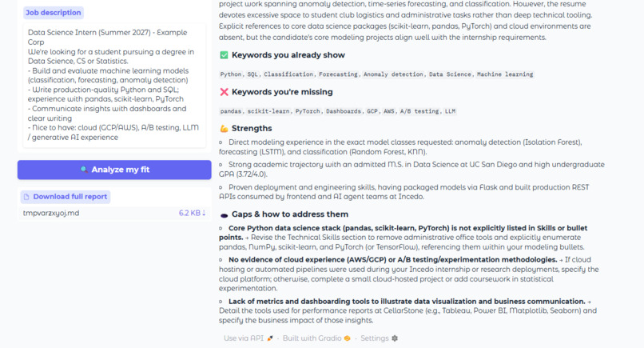
Task: Click the GCP missing keyword tag
Action: pos(372,111)
